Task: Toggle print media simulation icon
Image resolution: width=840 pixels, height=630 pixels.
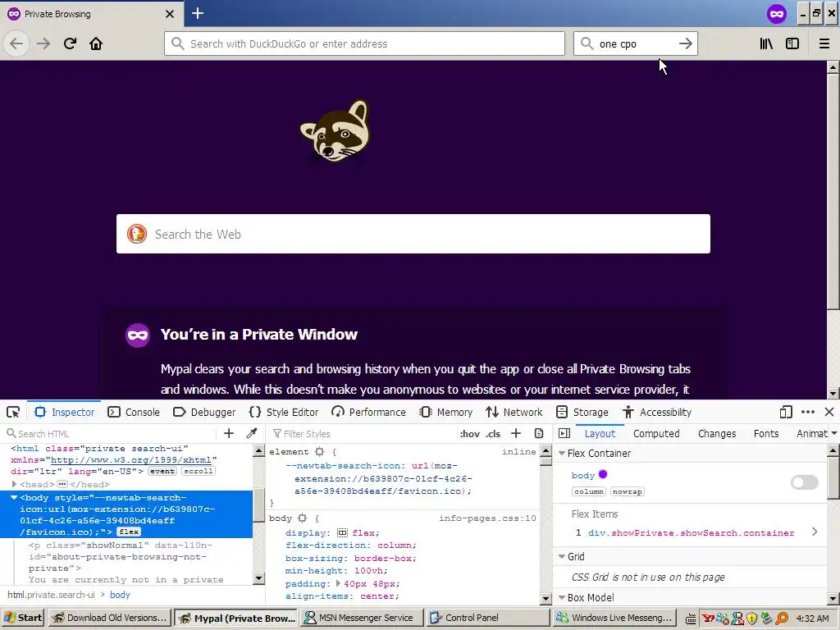Action: (539, 433)
